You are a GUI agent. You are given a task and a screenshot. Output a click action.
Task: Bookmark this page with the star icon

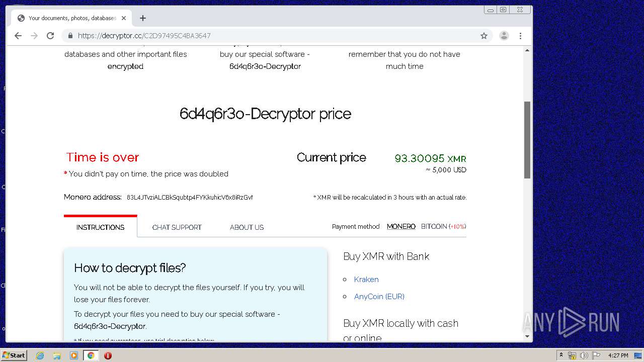coord(484,36)
